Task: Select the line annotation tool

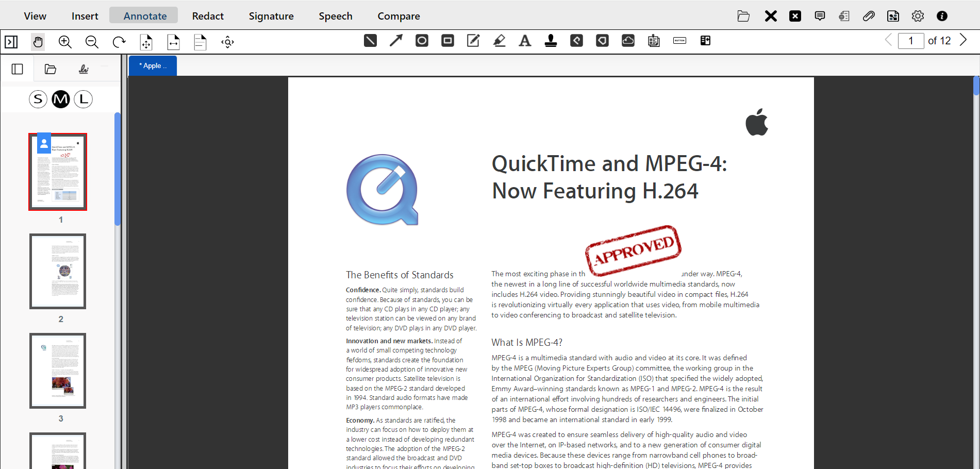Action: click(370, 41)
